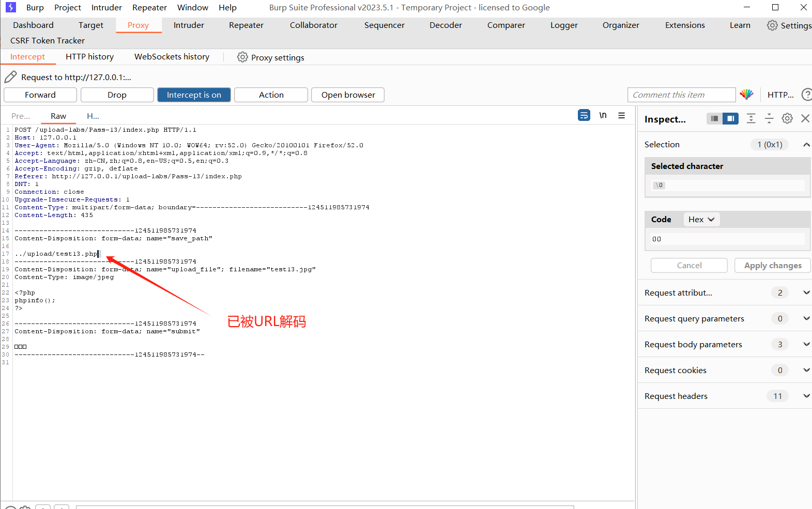Click Open browser button
Image resolution: width=812 pixels, height=509 pixels.
coord(348,95)
